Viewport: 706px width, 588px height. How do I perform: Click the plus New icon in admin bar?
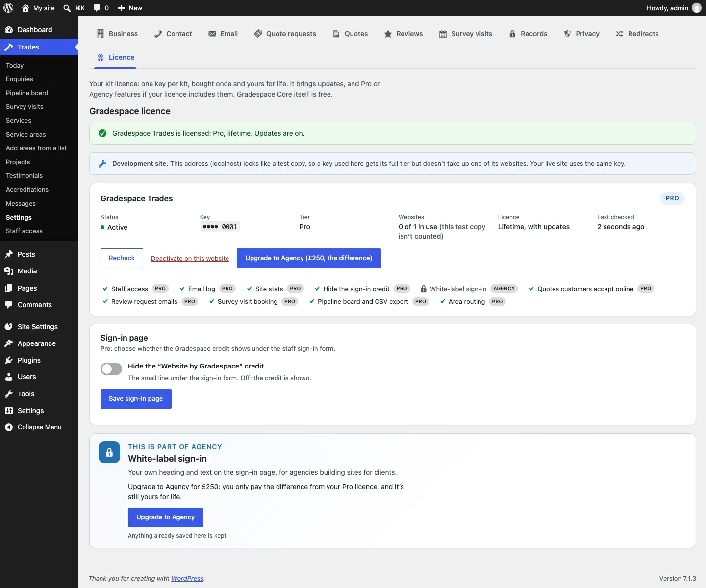pyautogui.click(x=122, y=8)
